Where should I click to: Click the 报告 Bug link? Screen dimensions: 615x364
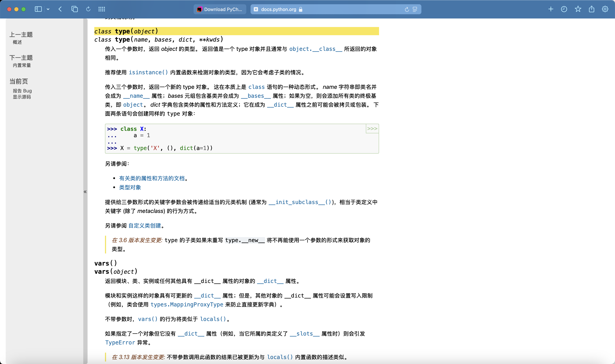click(x=22, y=91)
